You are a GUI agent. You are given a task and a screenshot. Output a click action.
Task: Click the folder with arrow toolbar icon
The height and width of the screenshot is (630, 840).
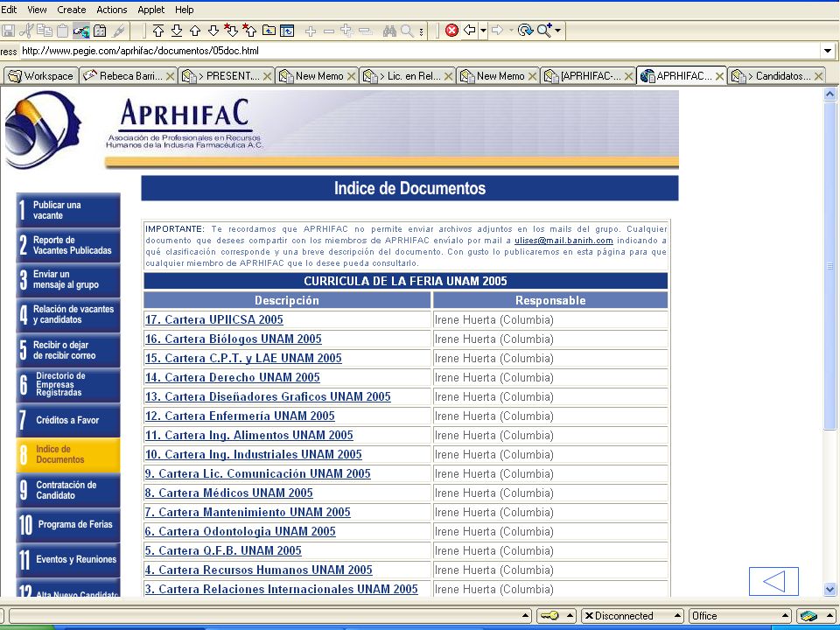[269, 31]
